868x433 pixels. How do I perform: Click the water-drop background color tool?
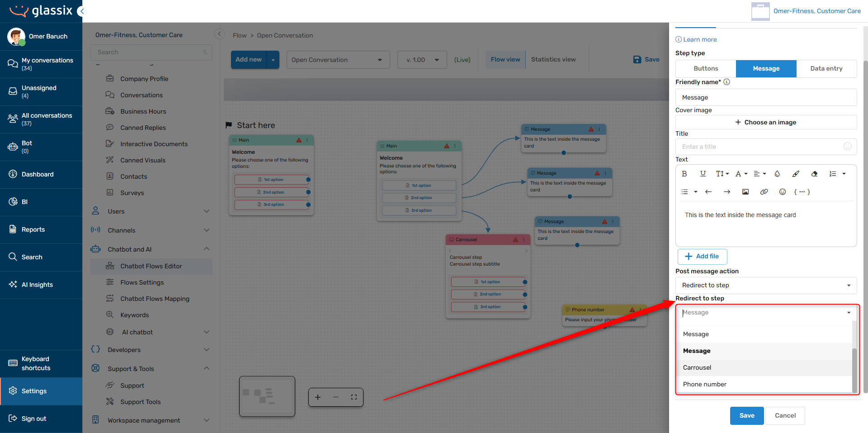[x=777, y=174]
